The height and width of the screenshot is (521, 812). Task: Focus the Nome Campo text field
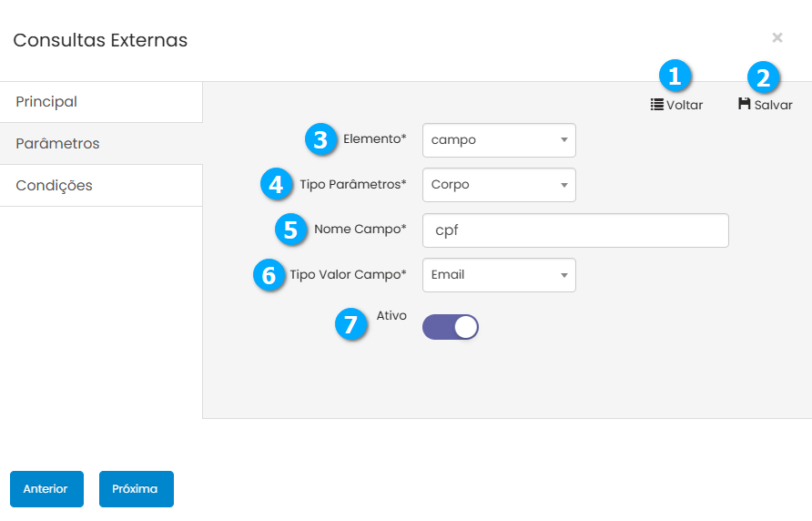pyautogui.click(x=575, y=230)
